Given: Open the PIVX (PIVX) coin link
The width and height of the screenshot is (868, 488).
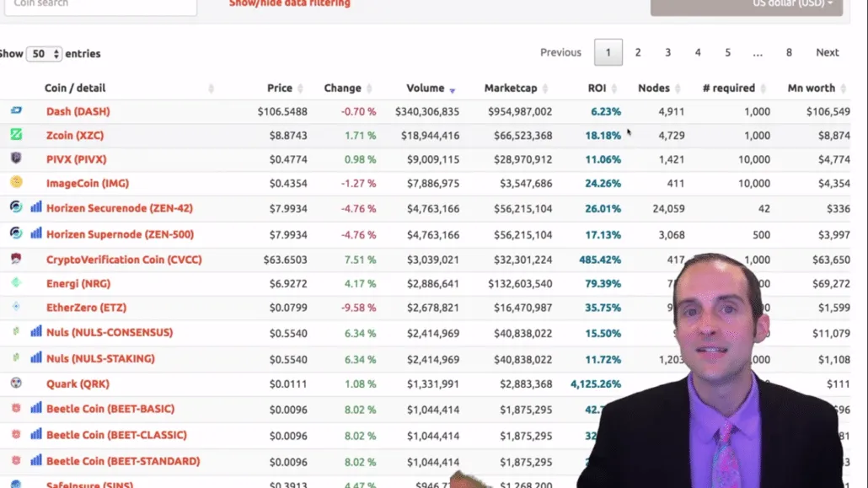Looking at the screenshot, I should 77,159.
